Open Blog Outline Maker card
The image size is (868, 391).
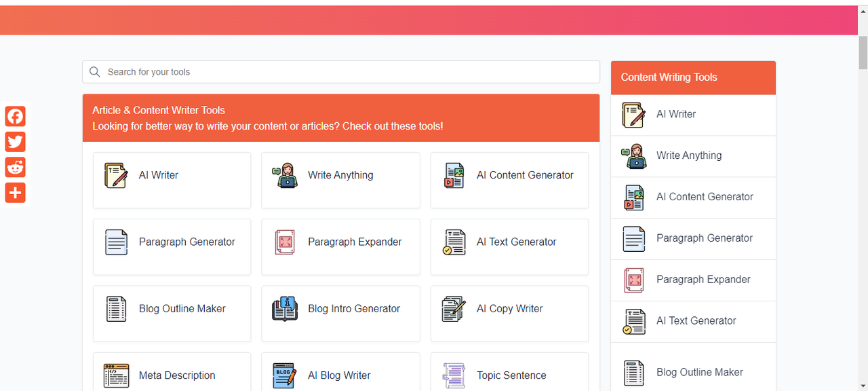[x=172, y=313]
